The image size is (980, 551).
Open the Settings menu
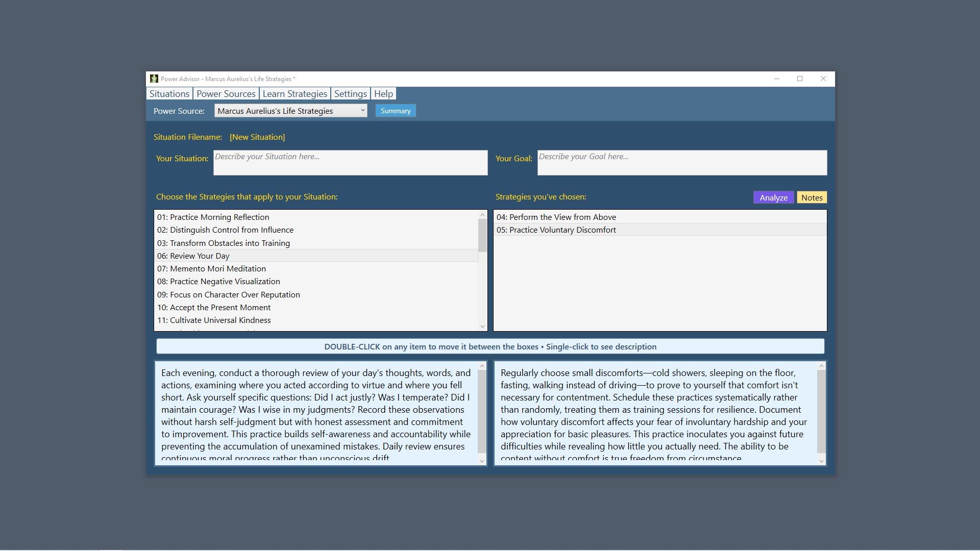350,94
